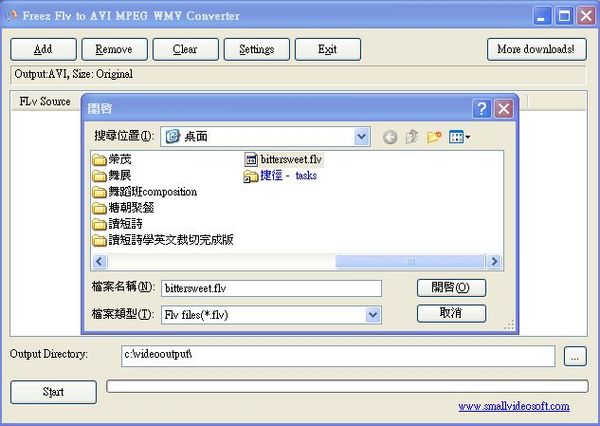This screenshot has width=600, height=426.
Task: Click the Start conversion button
Action: pos(53,392)
